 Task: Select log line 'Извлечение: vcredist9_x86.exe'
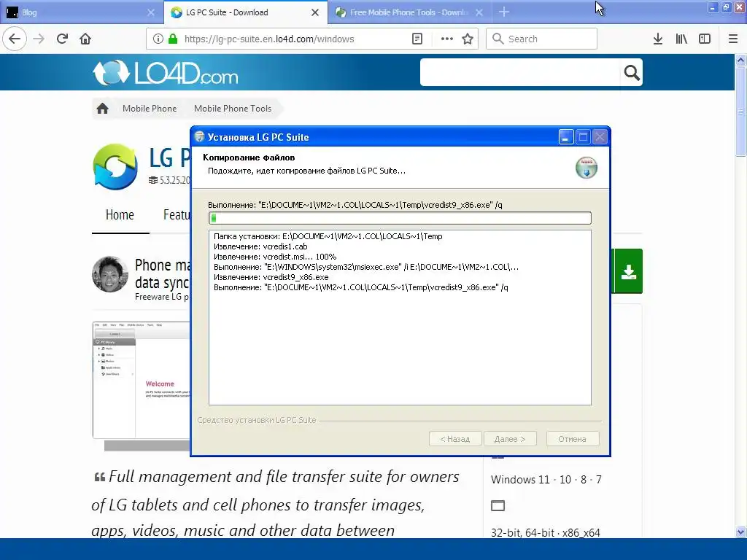271,276
